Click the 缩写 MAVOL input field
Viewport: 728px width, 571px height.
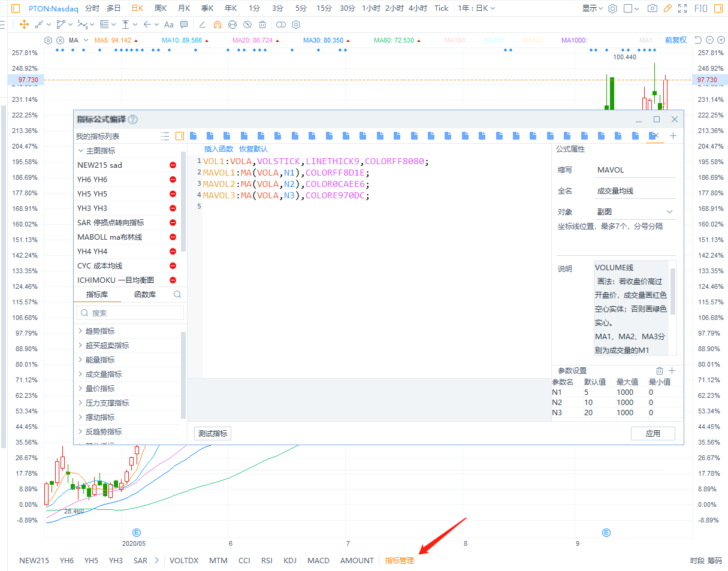click(x=635, y=170)
